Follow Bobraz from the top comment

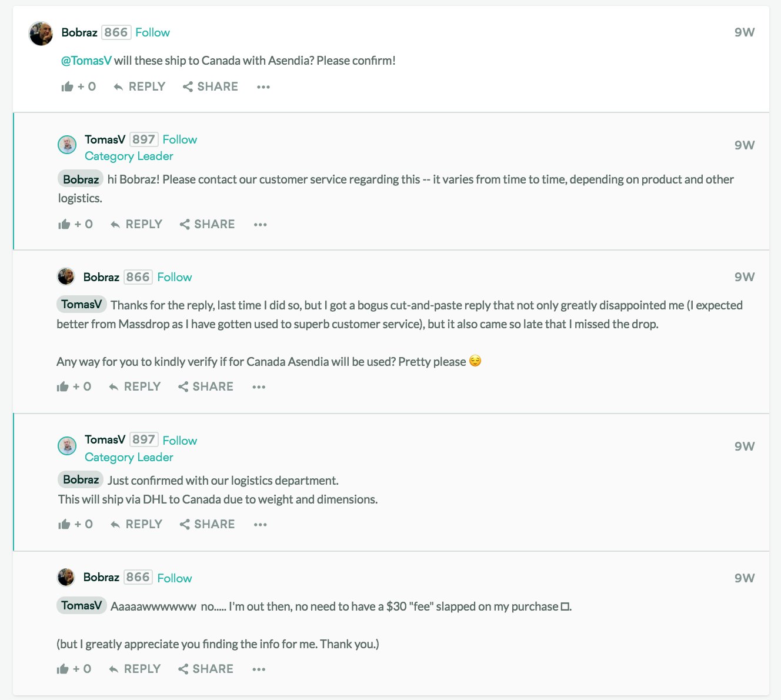(152, 33)
